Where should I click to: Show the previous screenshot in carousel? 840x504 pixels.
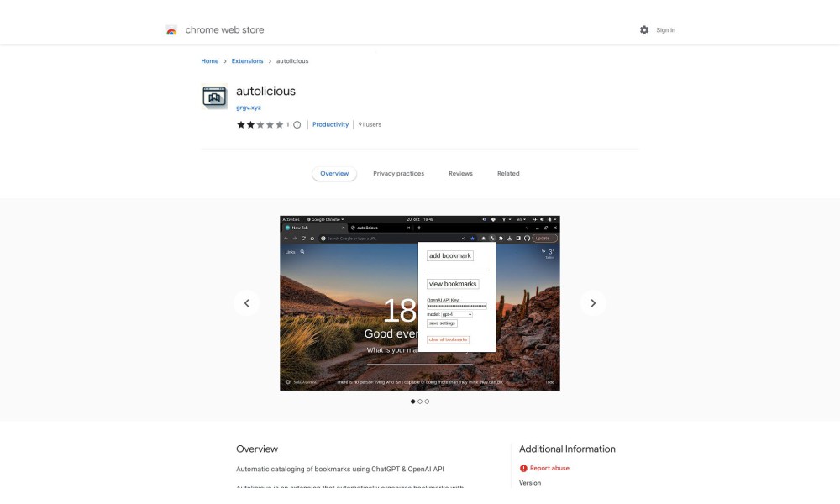pos(246,303)
